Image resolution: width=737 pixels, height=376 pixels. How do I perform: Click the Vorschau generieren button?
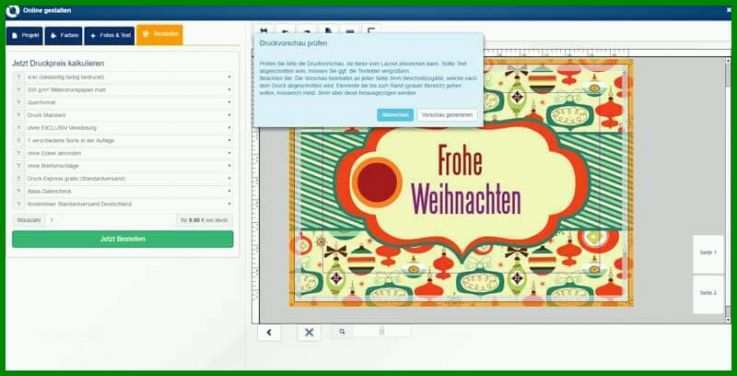(447, 115)
